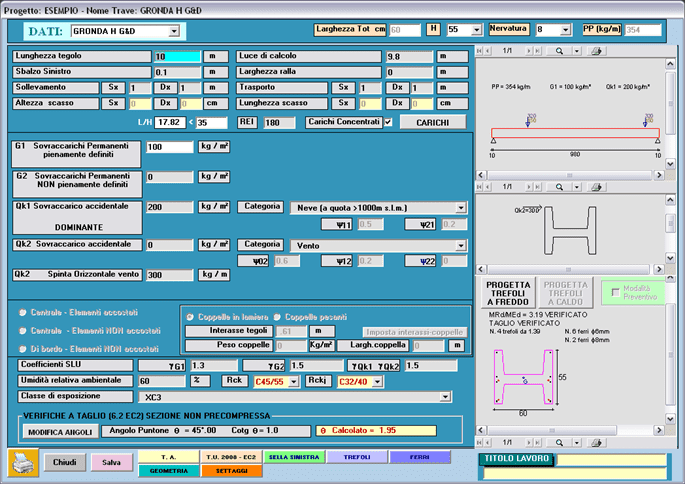Select Coppelle pesanti radio button
685x484 pixels.
click(277, 317)
